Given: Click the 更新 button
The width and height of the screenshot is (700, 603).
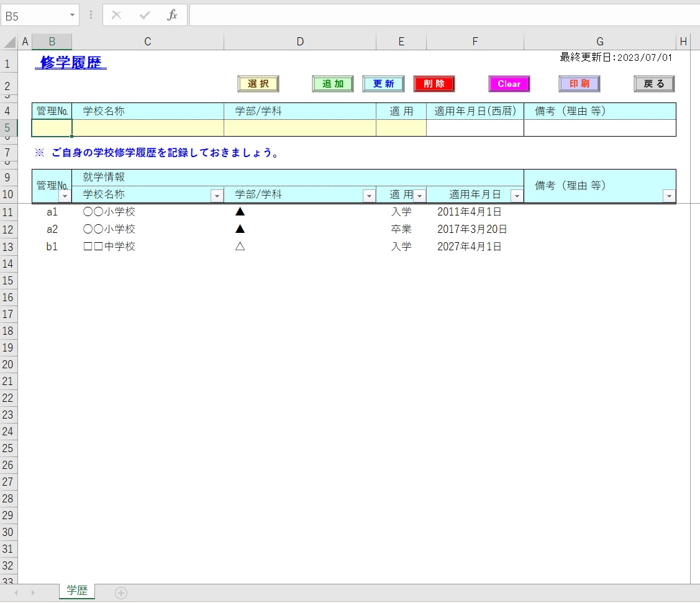Looking at the screenshot, I should click(x=383, y=84).
